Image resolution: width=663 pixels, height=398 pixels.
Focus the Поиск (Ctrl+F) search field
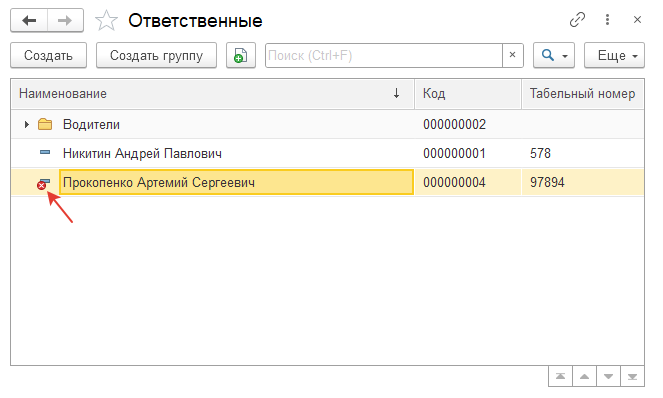pyautogui.click(x=384, y=55)
